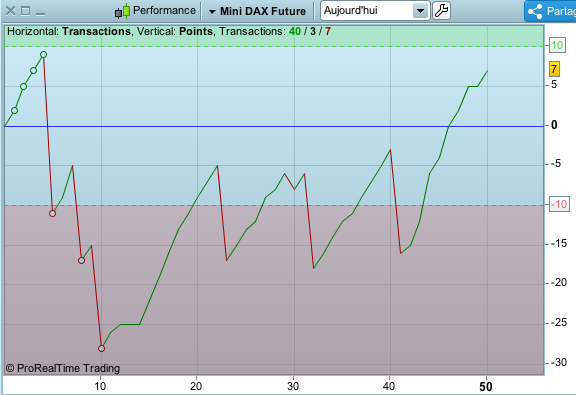
Task: Select the red -10 stop level label
Action: [559, 204]
